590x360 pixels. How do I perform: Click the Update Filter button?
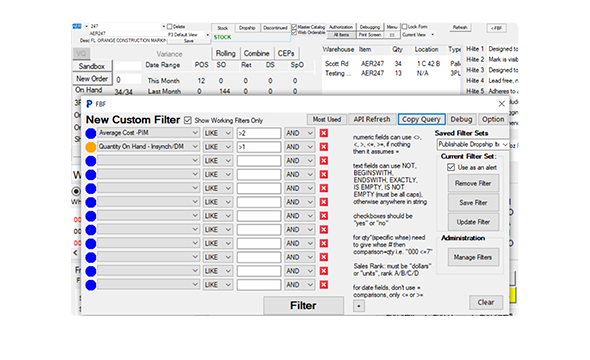[473, 222]
